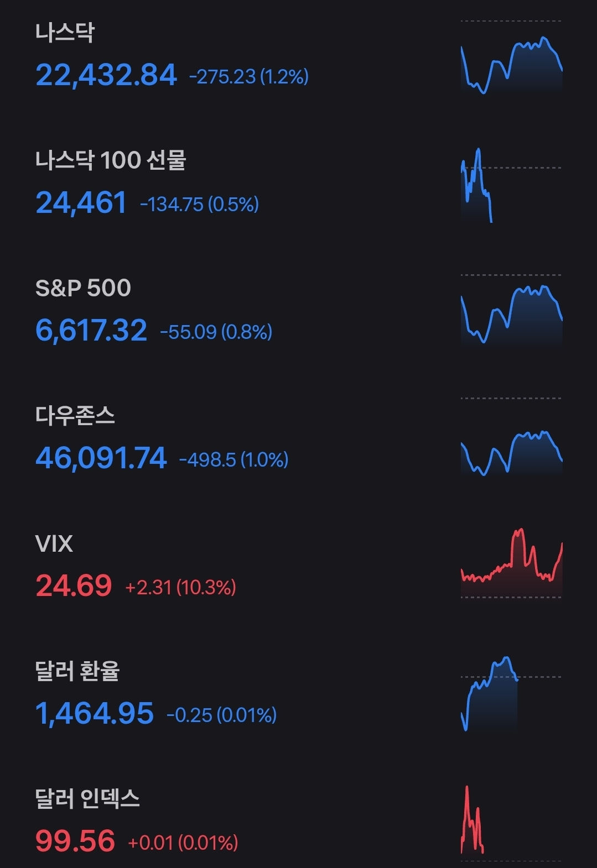Image resolution: width=597 pixels, height=868 pixels.
Task: Click the 1,464.95 exchange rate value
Action: click(95, 713)
